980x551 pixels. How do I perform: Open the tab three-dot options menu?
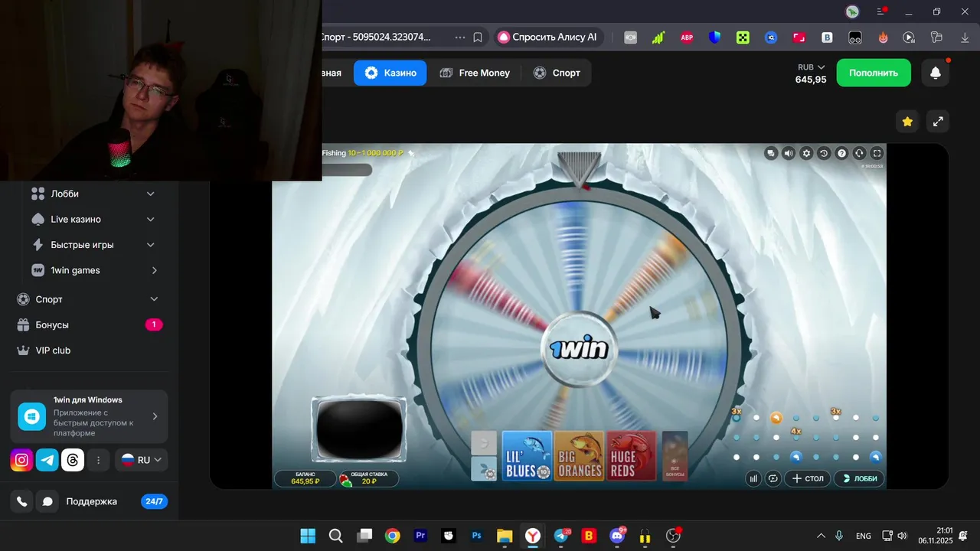tap(459, 37)
